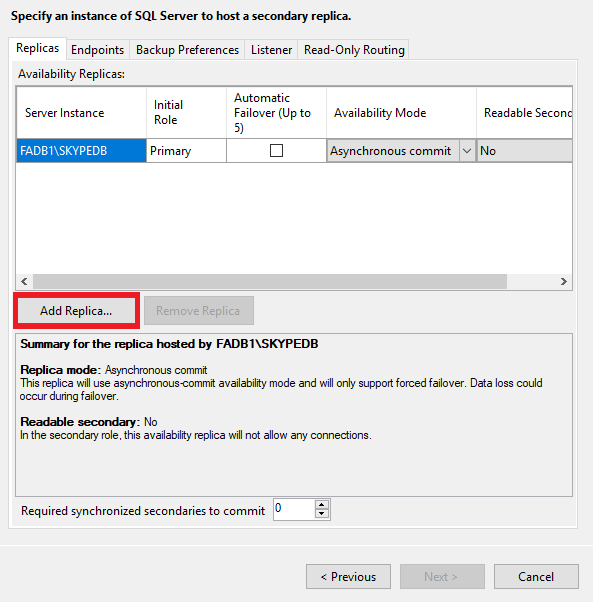Click the horizontal scrollbar left arrow
This screenshot has width=593, height=602.
(x=24, y=281)
